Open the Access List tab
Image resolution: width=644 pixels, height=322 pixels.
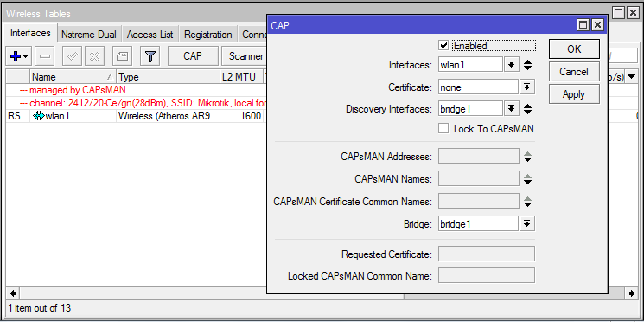tap(150, 35)
